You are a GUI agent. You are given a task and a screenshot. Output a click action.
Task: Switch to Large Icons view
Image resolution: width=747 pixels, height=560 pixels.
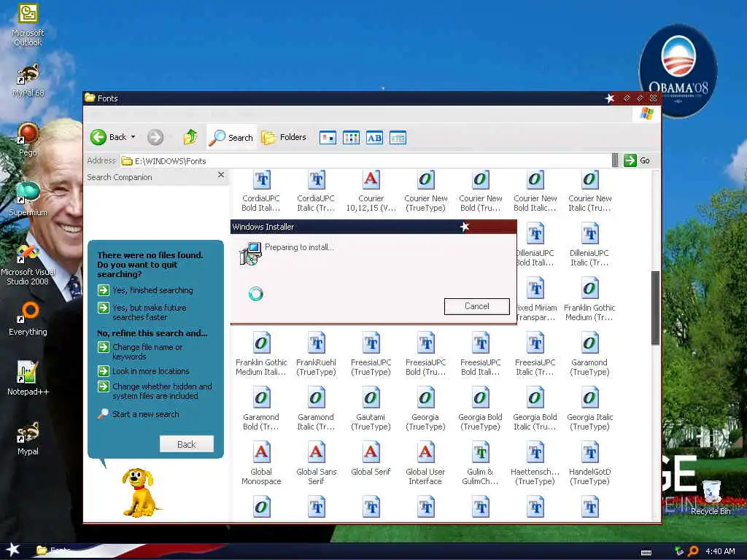pos(328,138)
